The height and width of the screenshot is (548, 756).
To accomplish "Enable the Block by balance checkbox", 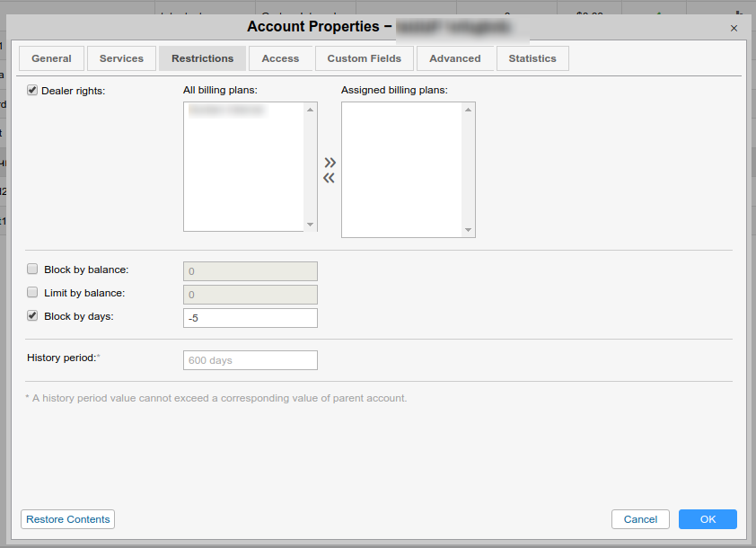I will (33, 269).
